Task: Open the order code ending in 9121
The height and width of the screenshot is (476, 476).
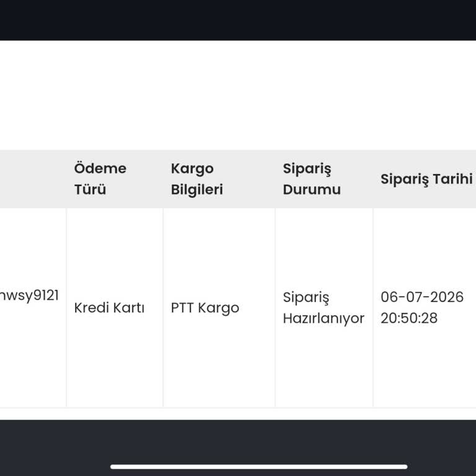Action: tap(30, 296)
